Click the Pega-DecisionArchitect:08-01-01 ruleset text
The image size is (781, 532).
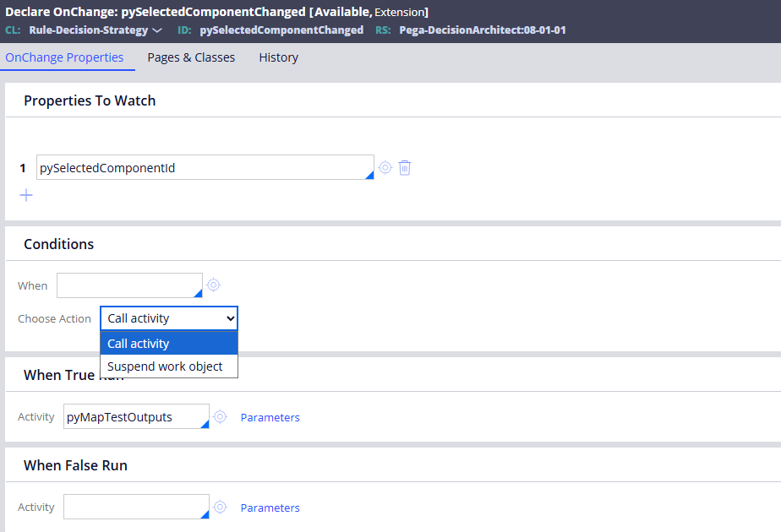click(482, 30)
